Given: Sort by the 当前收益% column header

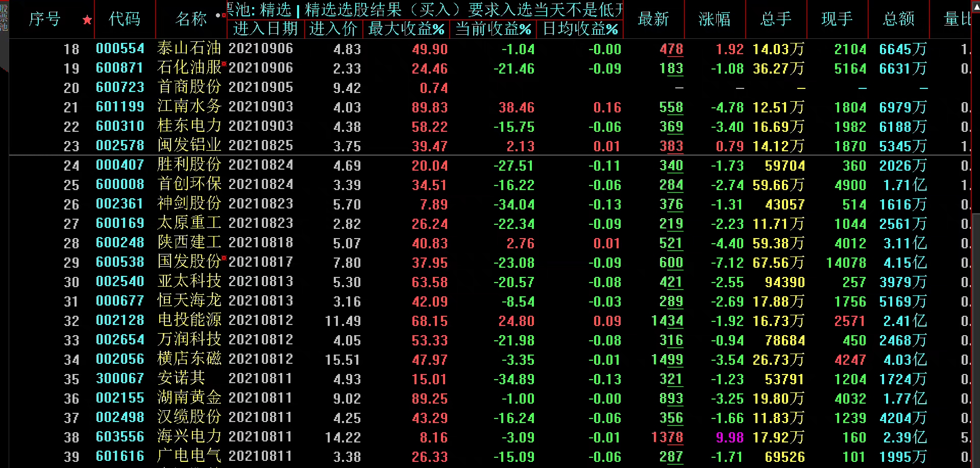Looking at the screenshot, I should point(493,29).
